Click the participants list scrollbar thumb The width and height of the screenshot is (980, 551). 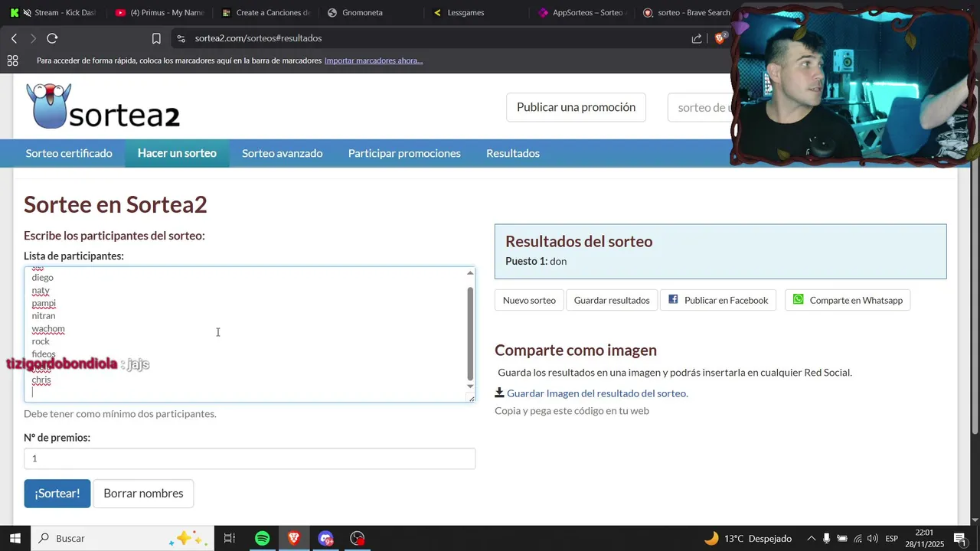coord(470,334)
